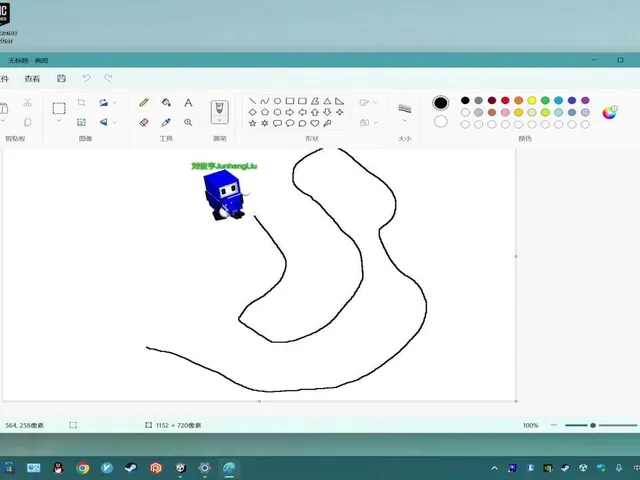Expand the Rotate options dropdown
640x480 pixels.
(x=115, y=102)
